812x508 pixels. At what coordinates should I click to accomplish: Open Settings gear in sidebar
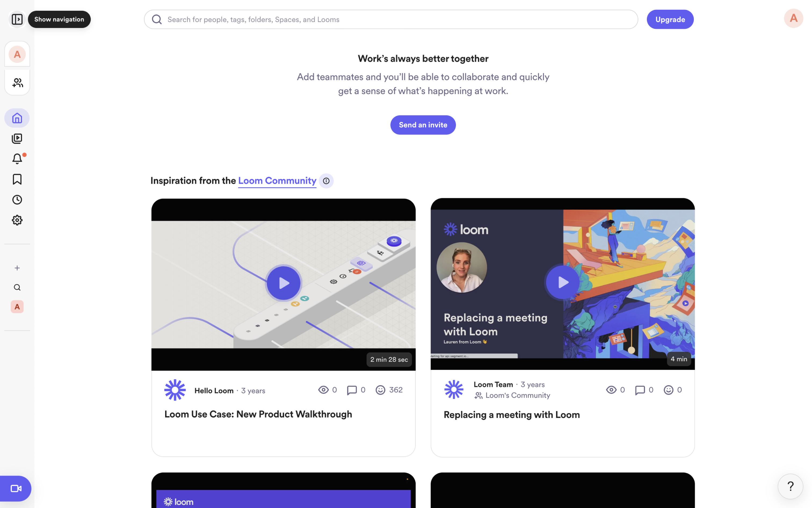coord(17,220)
